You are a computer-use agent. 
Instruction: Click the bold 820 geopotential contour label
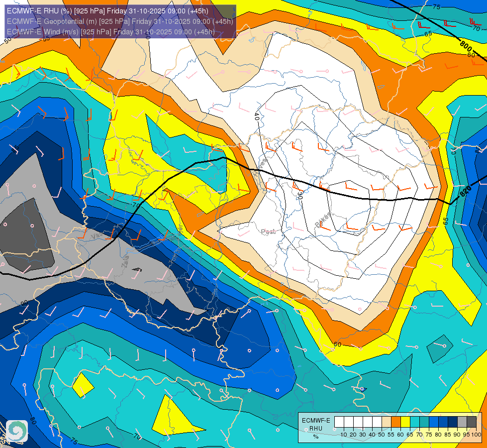(x=465, y=191)
